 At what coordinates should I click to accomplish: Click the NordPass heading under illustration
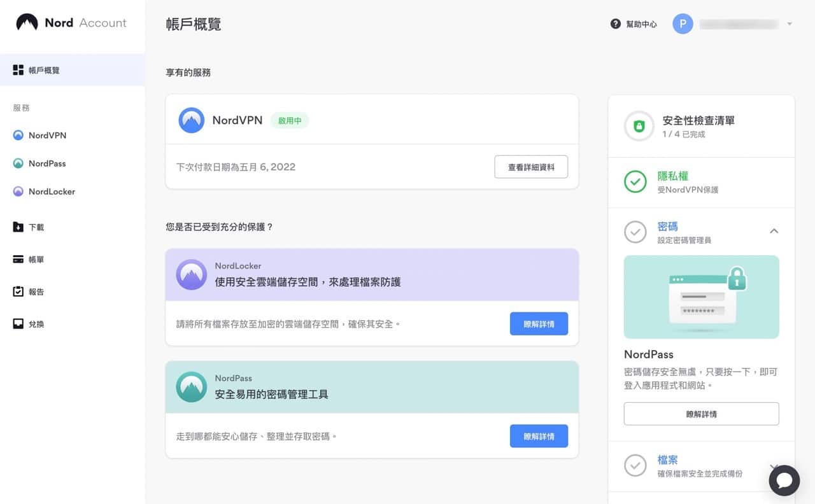coord(648,354)
